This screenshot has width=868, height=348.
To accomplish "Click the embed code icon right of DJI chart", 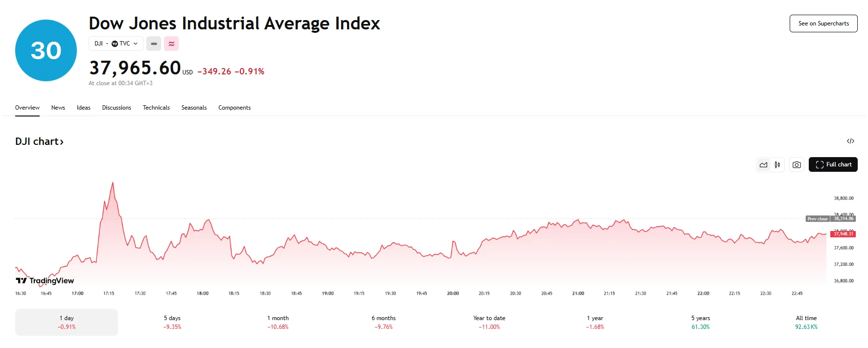I will [x=850, y=141].
